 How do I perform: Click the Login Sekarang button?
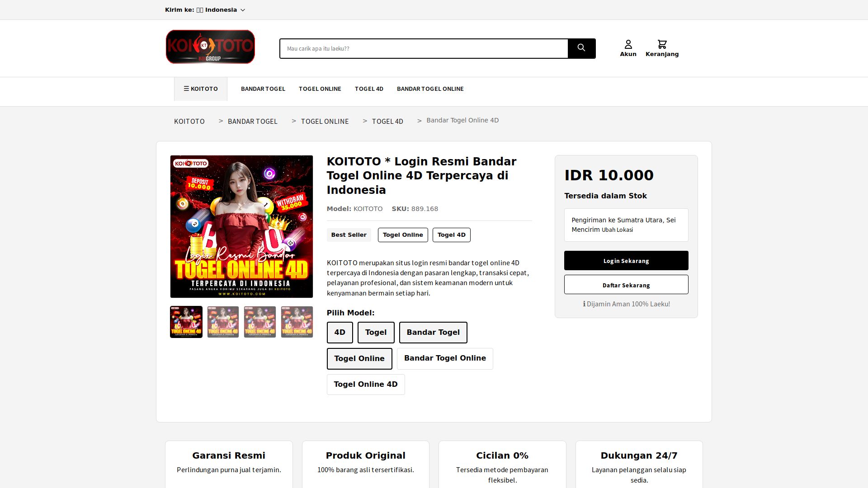[626, 261]
